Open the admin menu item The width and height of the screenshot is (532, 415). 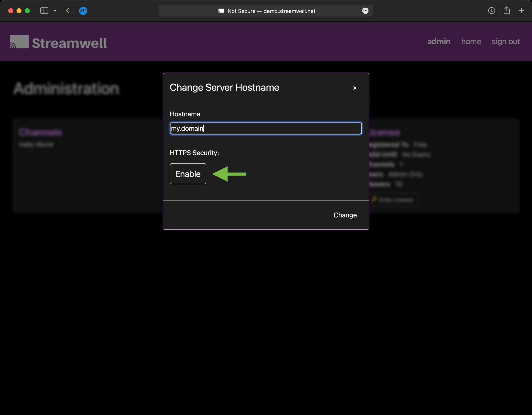click(x=438, y=41)
